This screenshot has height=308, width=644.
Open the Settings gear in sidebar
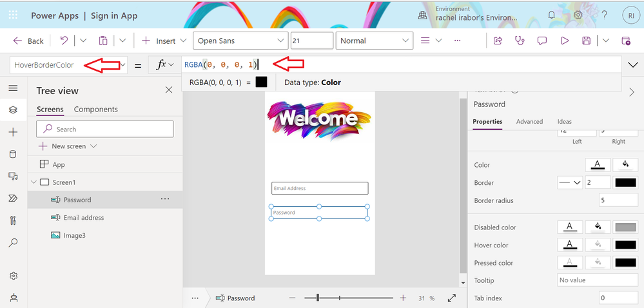point(13,276)
